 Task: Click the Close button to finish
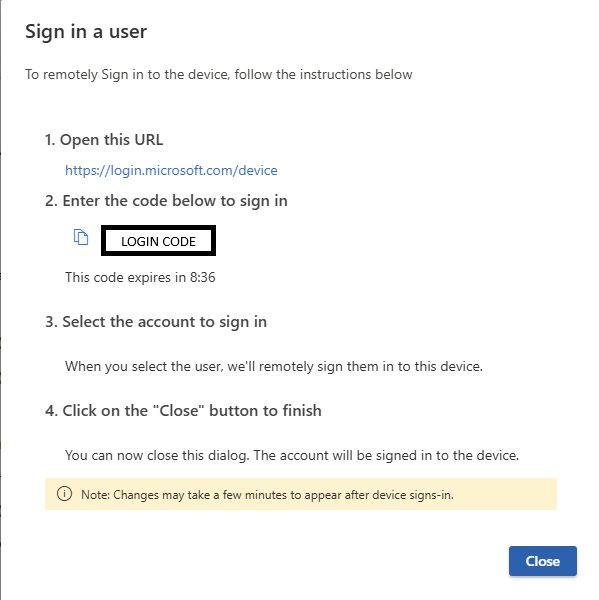(x=542, y=561)
